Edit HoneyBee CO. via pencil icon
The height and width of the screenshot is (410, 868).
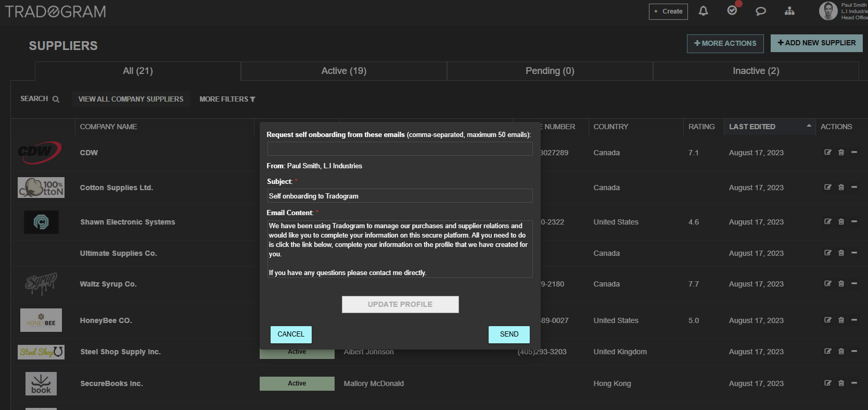pos(828,320)
